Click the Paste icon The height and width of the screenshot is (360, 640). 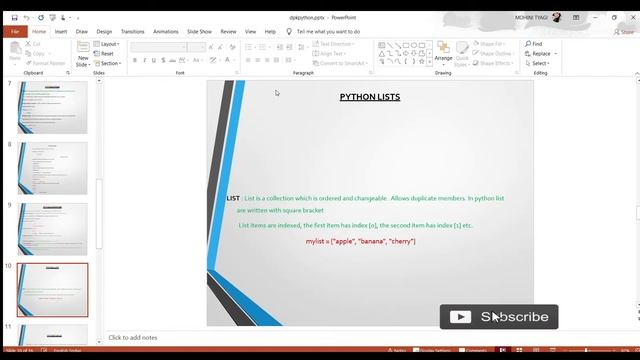[15, 48]
